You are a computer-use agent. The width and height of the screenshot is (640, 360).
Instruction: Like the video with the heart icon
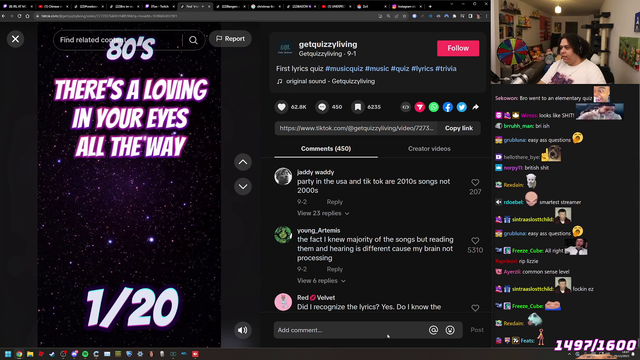tap(282, 107)
